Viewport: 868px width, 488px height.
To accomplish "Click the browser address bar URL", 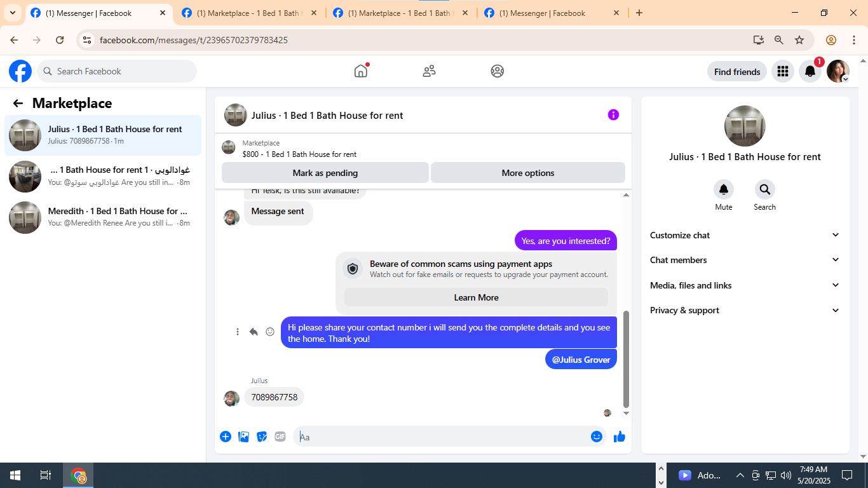I will [194, 40].
